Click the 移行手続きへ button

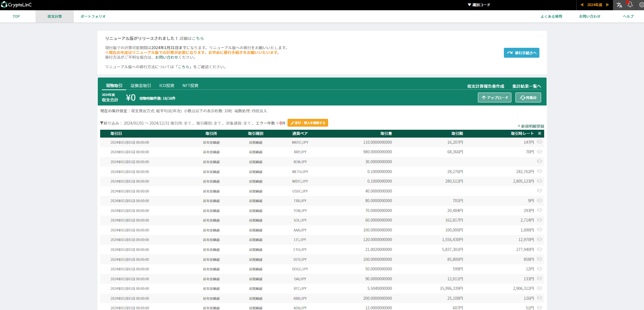tap(521, 53)
